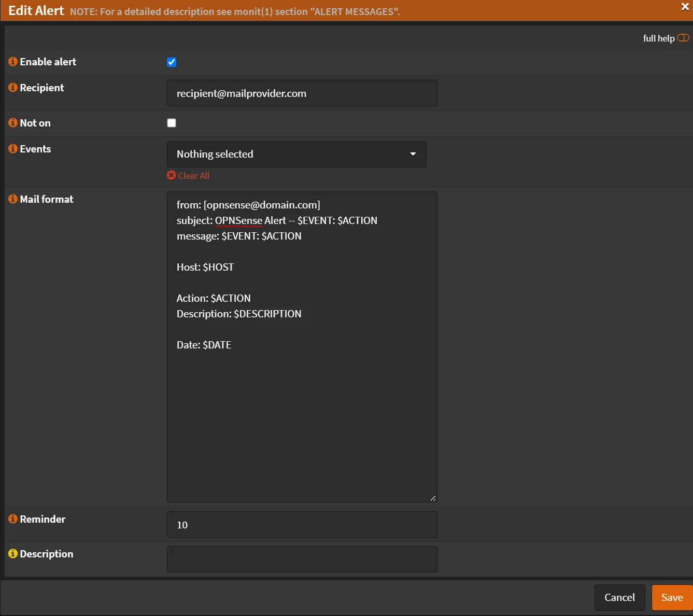Toggle the full help switch
Image resolution: width=693 pixels, height=616 pixels.
point(683,38)
